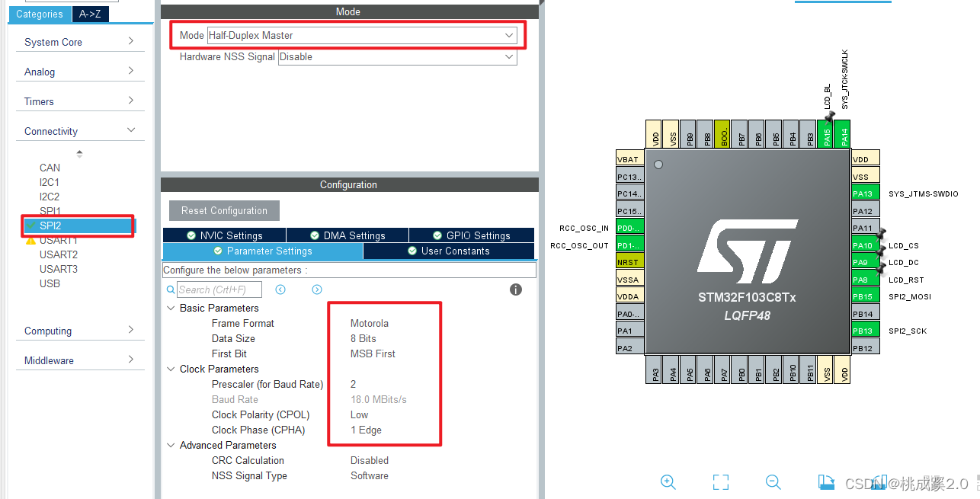Rotate the chip view with the rotate icon
This screenshot has height=499, width=980.
point(825,481)
